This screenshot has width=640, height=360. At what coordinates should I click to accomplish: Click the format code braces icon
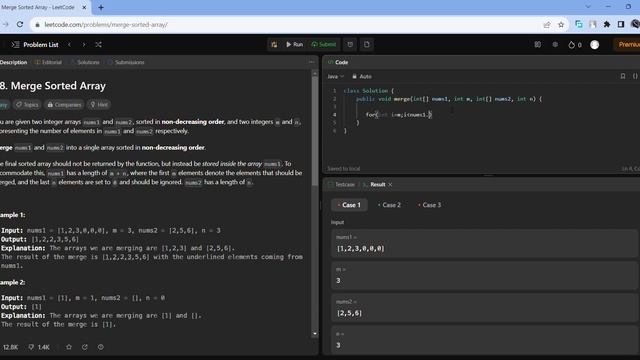click(635, 76)
